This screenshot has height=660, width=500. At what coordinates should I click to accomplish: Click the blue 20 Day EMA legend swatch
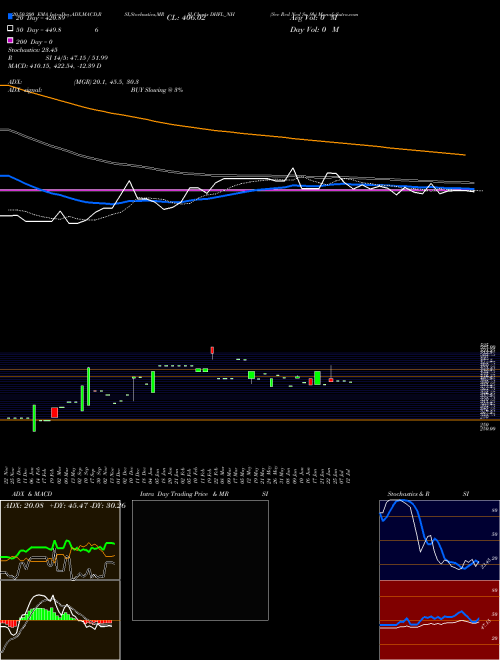pyautogui.click(x=10, y=17)
